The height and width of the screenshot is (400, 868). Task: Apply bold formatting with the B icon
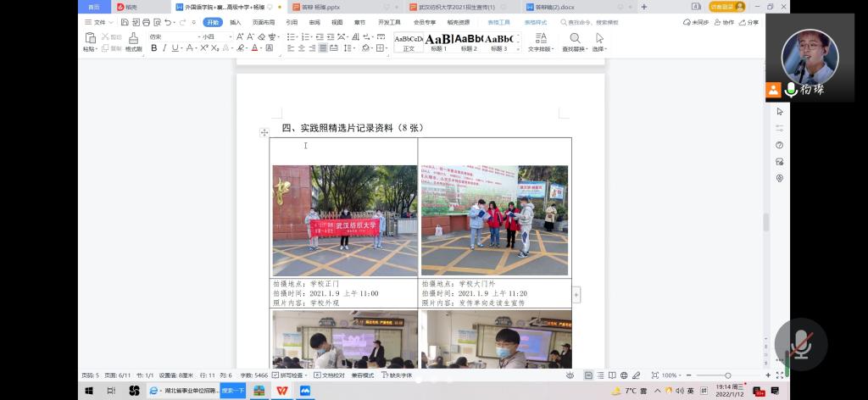tap(153, 48)
